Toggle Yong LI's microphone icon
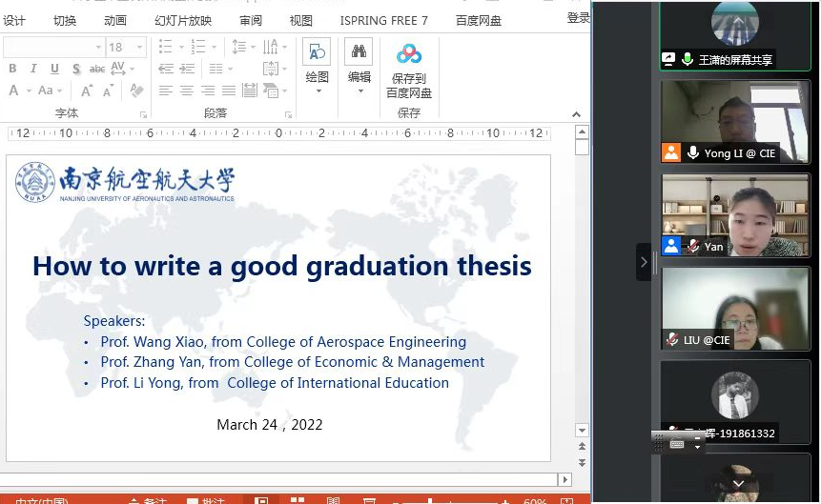 (693, 152)
